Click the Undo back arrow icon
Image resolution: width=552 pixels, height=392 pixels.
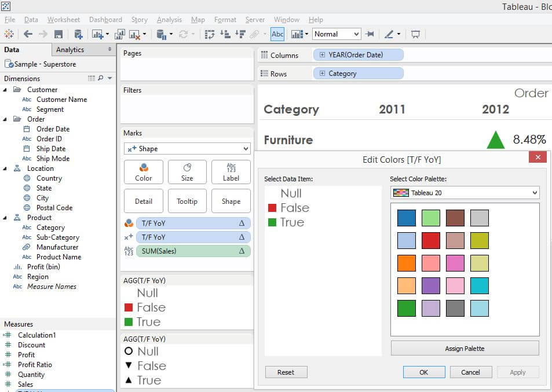click(x=28, y=34)
